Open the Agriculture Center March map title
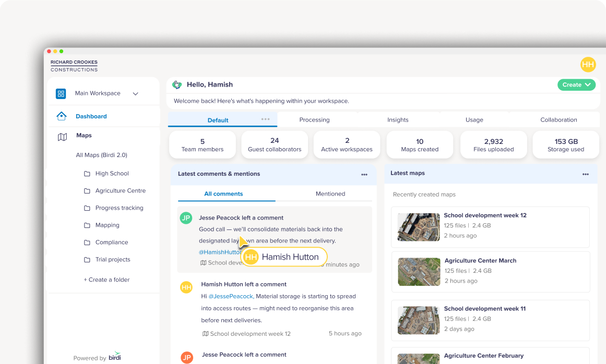The height and width of the screenshot is (364, 606). coord(480,261)
